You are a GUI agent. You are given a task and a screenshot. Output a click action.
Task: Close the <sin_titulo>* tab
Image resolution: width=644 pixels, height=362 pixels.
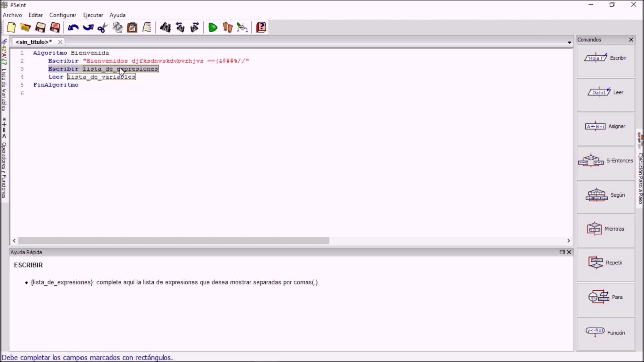(x=60, y=42)
